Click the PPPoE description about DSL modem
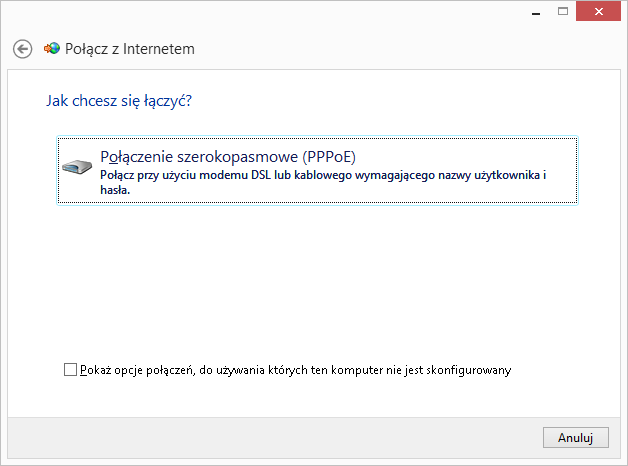Screen dimensions: 628x466 click(x=320, y=175)
